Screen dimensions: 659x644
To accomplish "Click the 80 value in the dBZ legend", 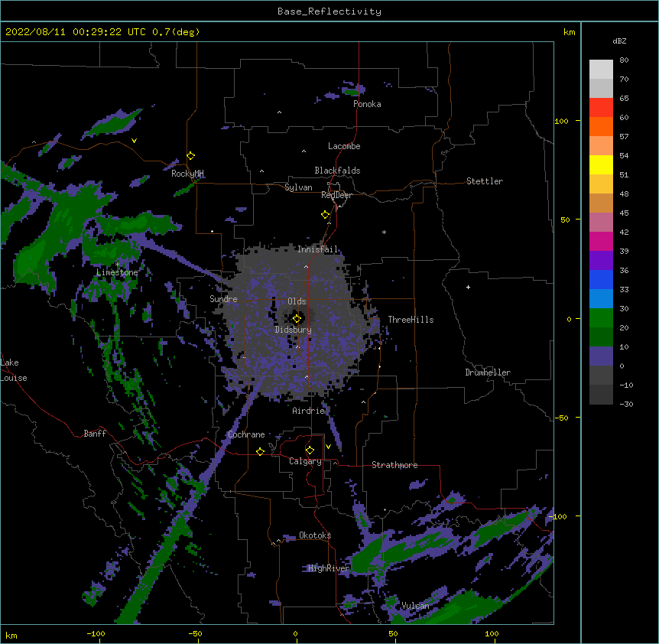I will coord(624,60).
